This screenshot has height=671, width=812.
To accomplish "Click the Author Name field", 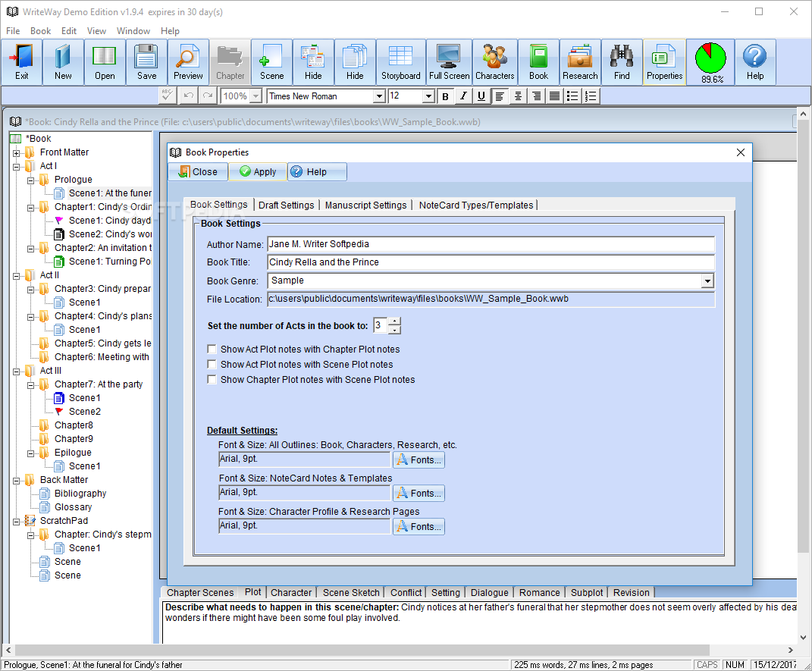I will 491,244.
